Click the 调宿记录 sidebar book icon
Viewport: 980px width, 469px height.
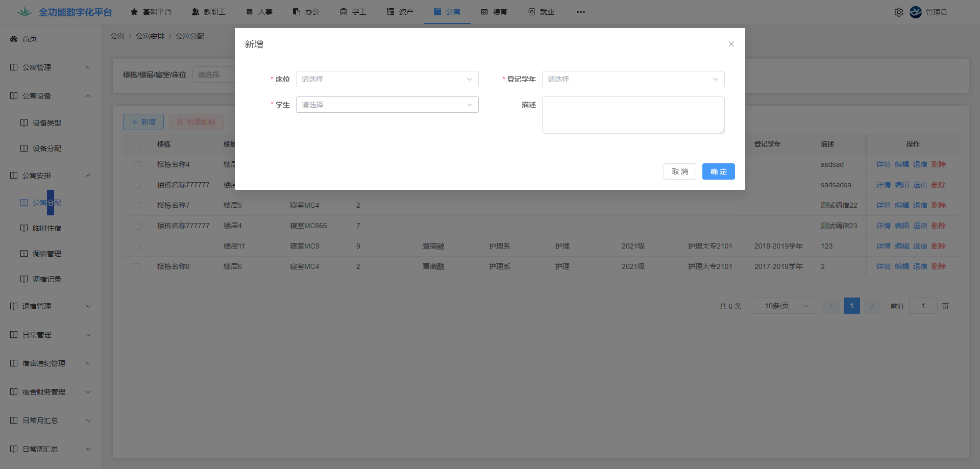point(24,279)
